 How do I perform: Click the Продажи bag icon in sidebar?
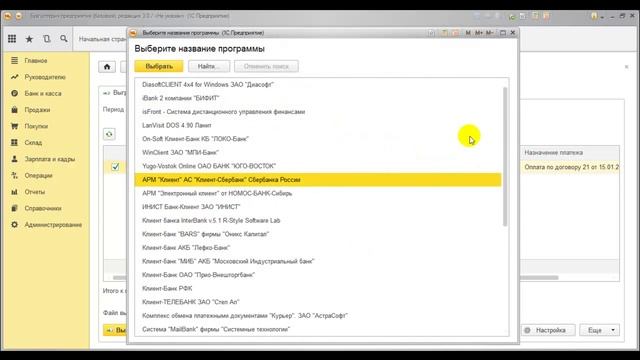click(x=15, y=110)
